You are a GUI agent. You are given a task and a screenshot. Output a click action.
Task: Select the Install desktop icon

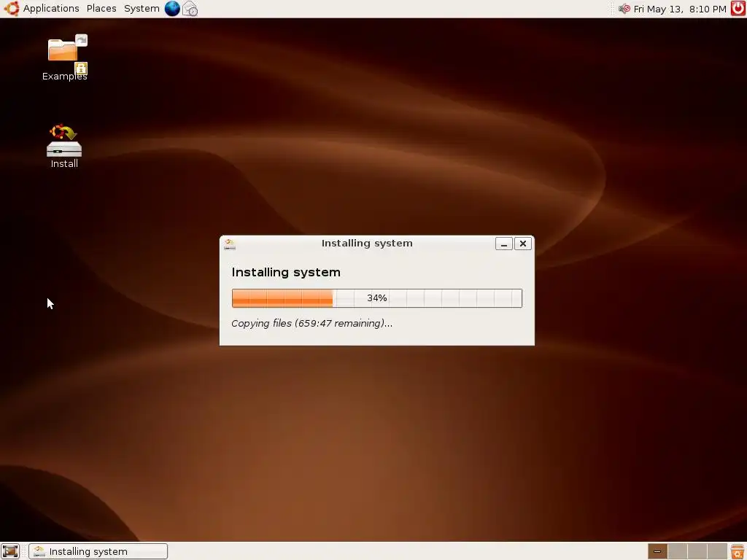point(64,146)
